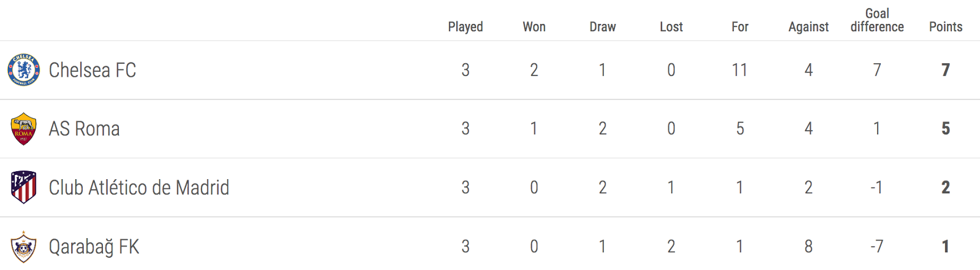Click the Qarabağ FK club crest
This screenshot has height=270, width=980.
point(24,247)
